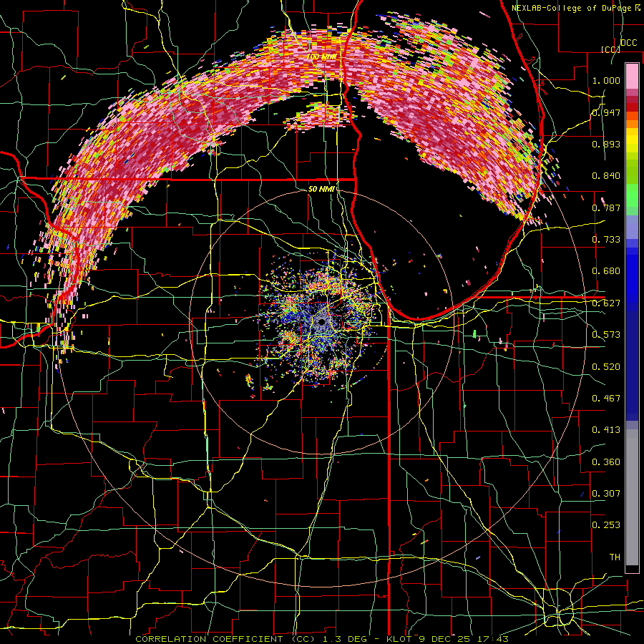Click the TH label on the legend
Viewport: 644px width, 644px height.
pos(615,557)
